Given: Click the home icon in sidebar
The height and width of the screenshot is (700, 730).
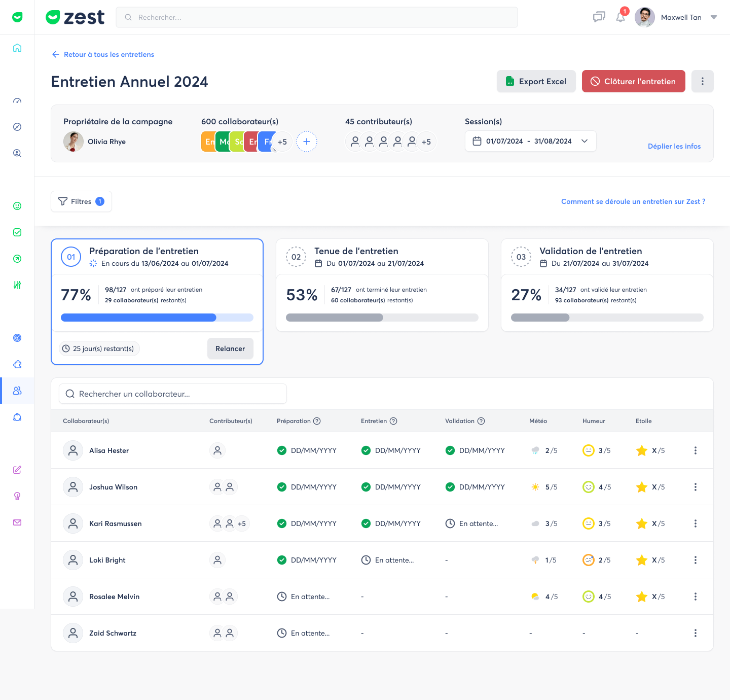Looking at the screenshot, I should (17, 48).
